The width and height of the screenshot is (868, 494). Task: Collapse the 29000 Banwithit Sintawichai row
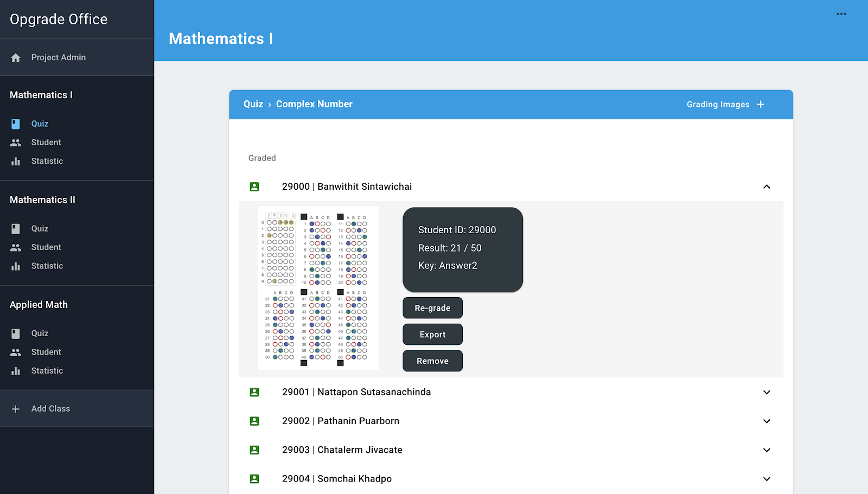tap(766, 187)
